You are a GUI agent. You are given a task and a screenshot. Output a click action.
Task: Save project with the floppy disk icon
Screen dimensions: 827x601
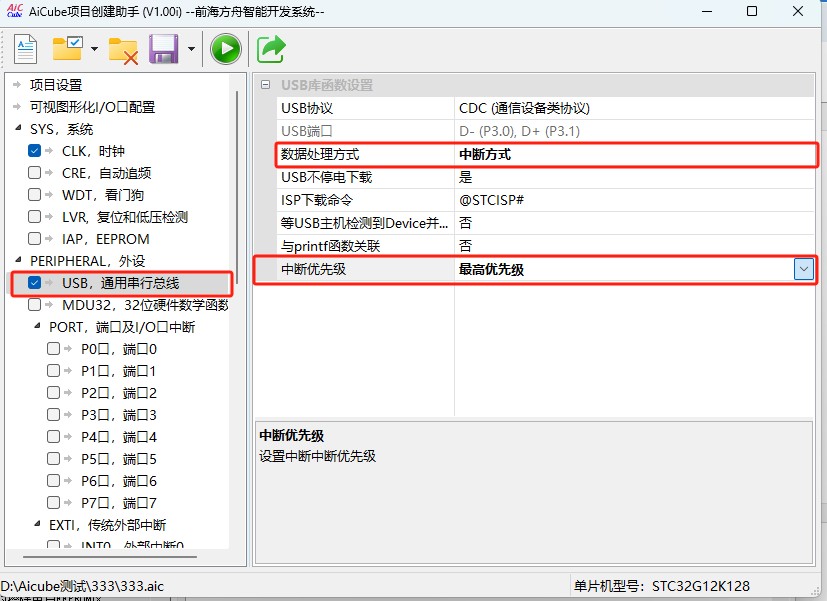[164, 49]
